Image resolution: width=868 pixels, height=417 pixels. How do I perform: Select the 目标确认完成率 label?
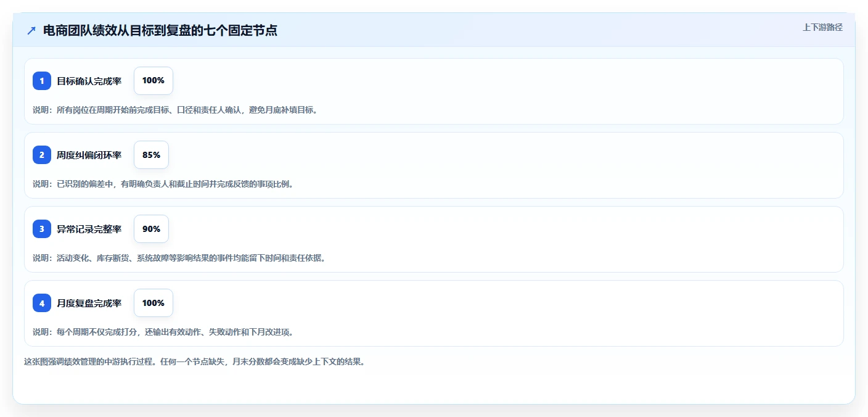tap(89, 81)
